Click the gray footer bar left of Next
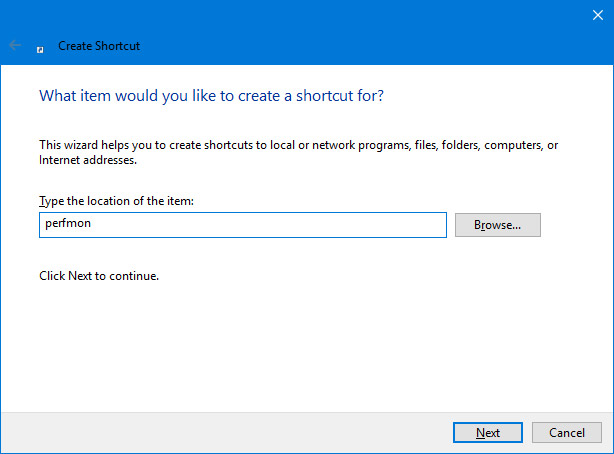 pos(225,432)
